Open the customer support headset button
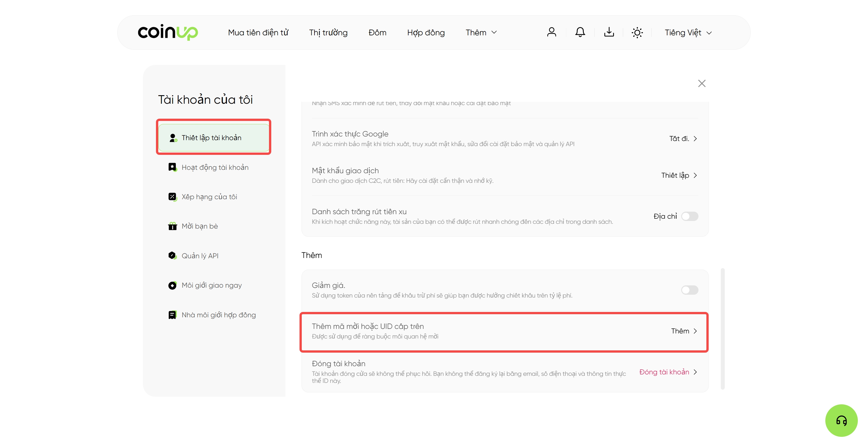The height and width of the screenshot is (447, 868). pos(841,420)
